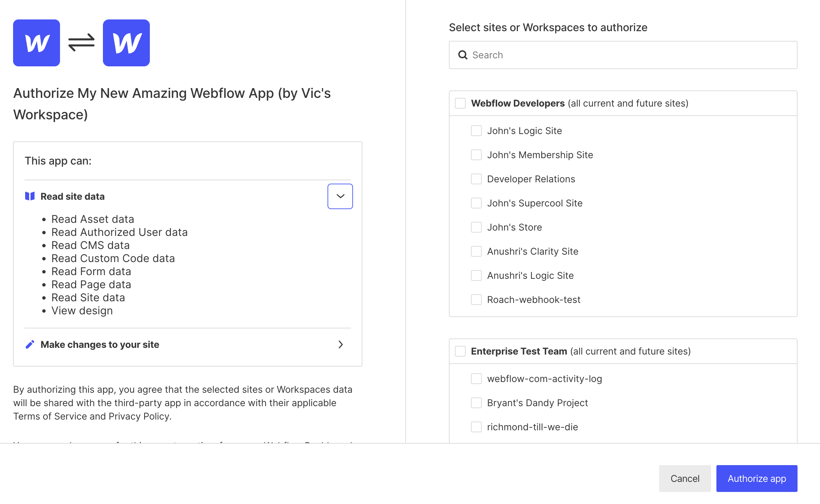Check John's Supercool Site
This screenshot has width=820, height=504.
[x=476, y=203]
